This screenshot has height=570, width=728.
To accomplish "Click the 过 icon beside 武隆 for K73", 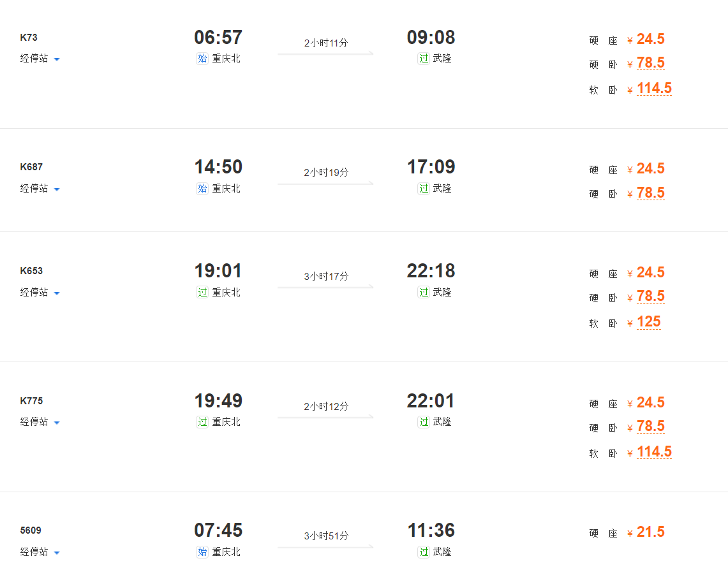I will (424, 59).
